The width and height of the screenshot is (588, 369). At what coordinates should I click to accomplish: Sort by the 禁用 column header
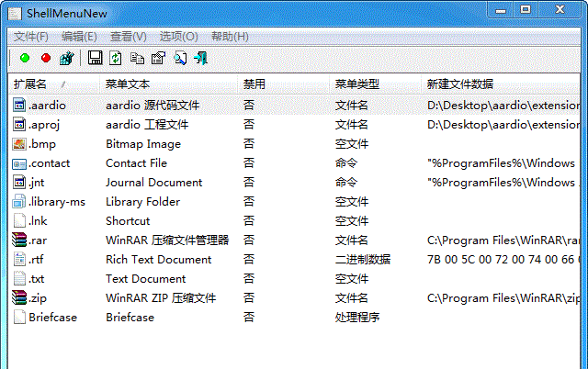[283, 84]
